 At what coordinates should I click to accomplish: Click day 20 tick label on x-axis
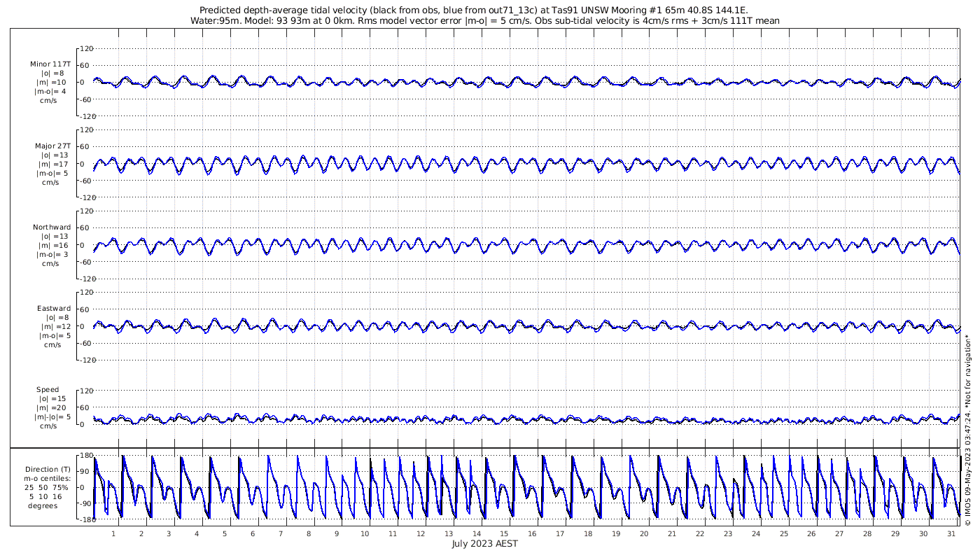644,533
